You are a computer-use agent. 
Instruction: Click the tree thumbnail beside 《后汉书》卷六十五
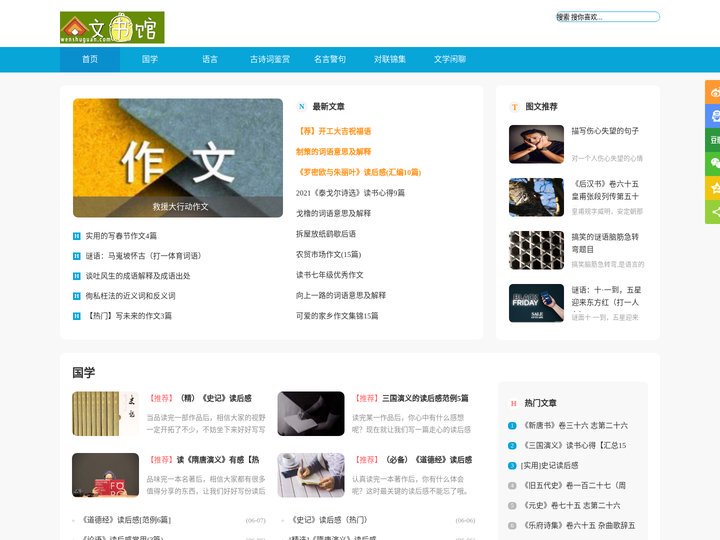tap(536, 197)
